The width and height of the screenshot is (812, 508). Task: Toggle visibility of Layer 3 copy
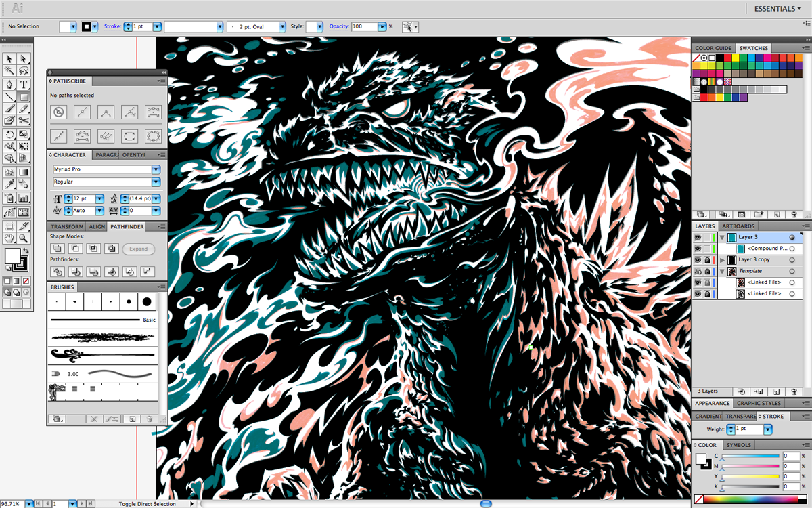(x=698, y=260)
